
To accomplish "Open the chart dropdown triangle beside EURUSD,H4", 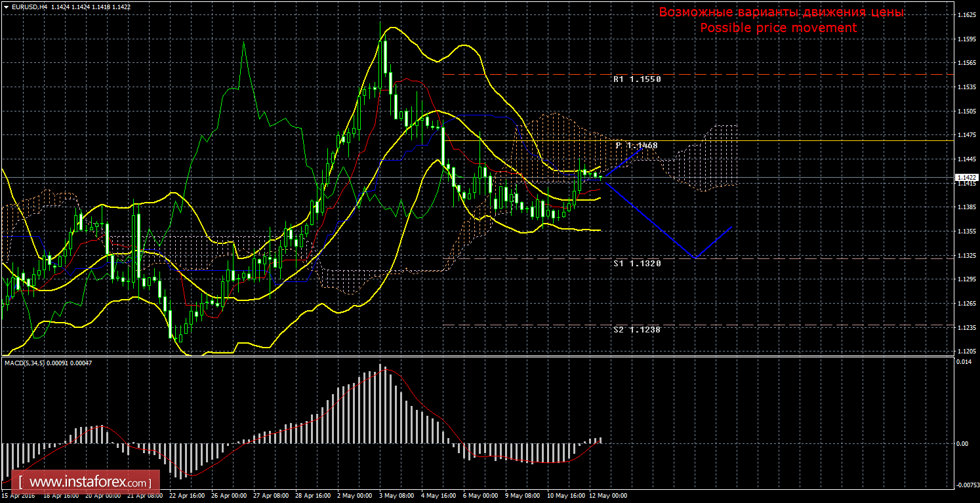I will pos(5,7).
